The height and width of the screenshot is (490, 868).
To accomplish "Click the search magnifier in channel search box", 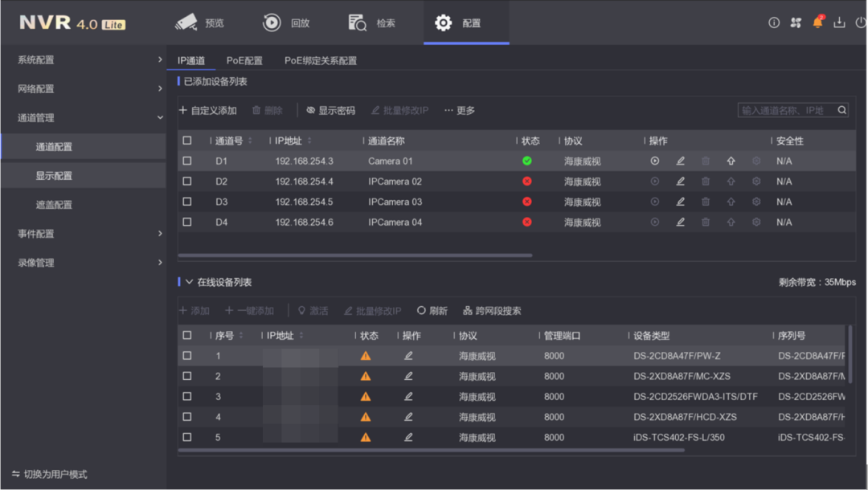I will pyautogui.click(x=841, y=110).
